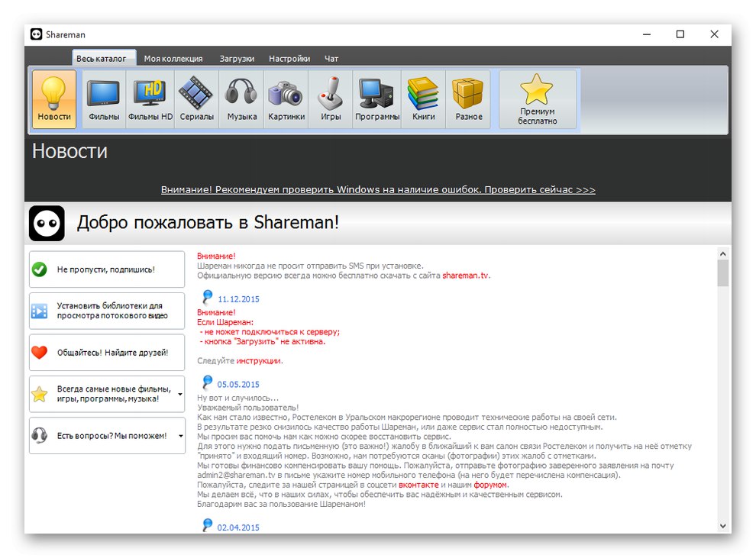Click Установить библиотеки для просмотра потокового видео
This screenshot has height=558, width=756.
pos(107,311)
